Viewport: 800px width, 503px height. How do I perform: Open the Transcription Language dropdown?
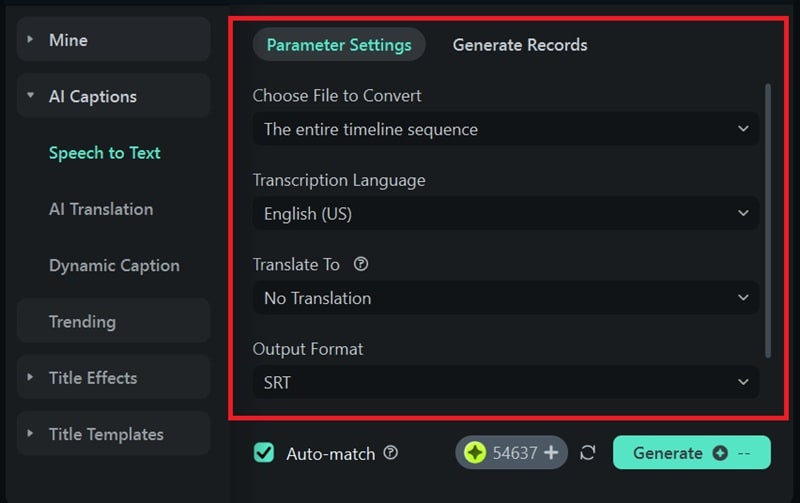pos(505,213)
